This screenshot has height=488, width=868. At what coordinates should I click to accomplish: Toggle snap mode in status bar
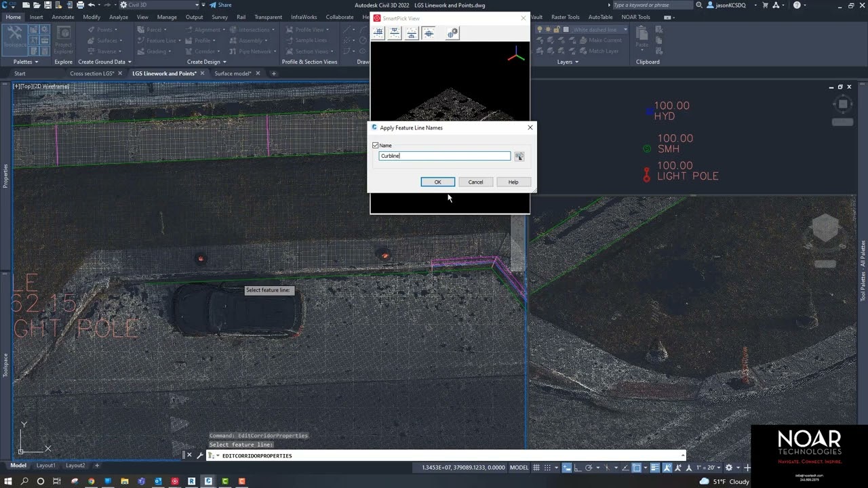pyautogui.click(x=547, y=468)
